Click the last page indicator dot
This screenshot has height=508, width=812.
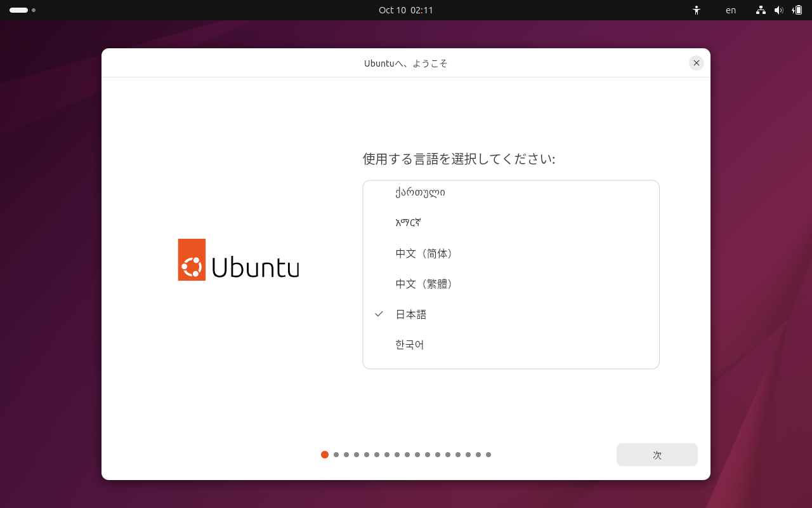coord(488,455)
